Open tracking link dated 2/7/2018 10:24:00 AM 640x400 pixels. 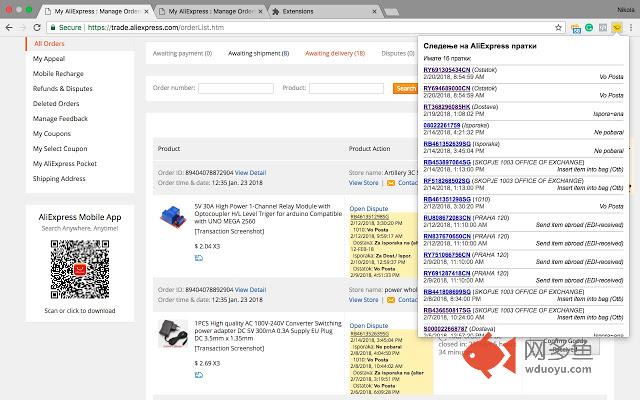(x=447, y=310)
